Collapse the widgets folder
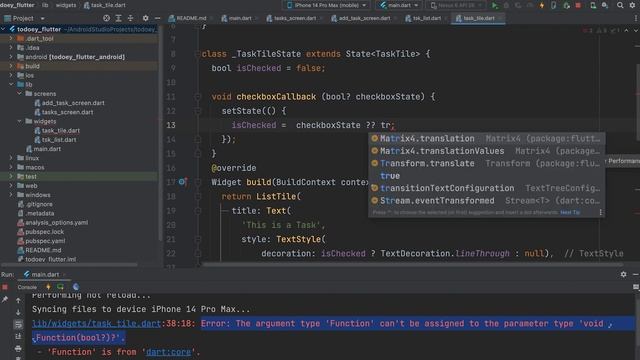The height and width of the screenshot is (360, 640). tap(19, 121)
